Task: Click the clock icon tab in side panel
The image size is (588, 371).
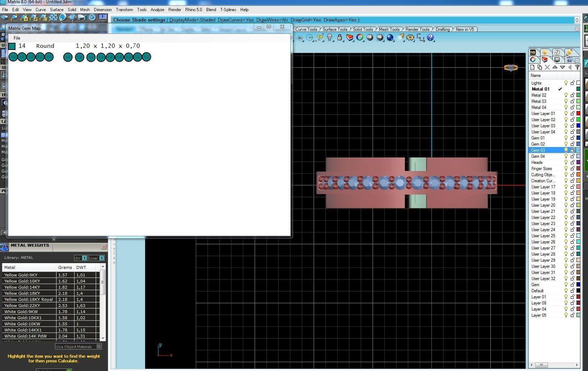Action: (557, 52)
